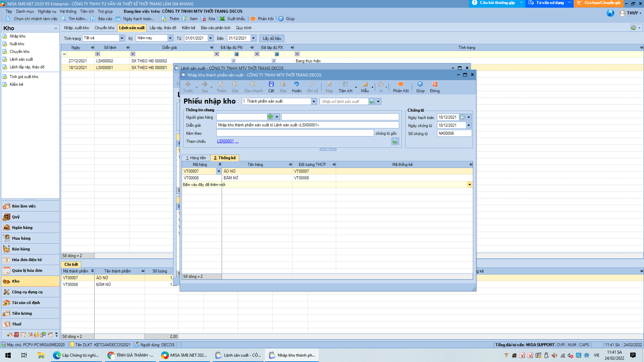The image size is (644, 362).
Task: Toggle Đã lập đủ PX checkbox for LSX00002
Action: (274, 61)
